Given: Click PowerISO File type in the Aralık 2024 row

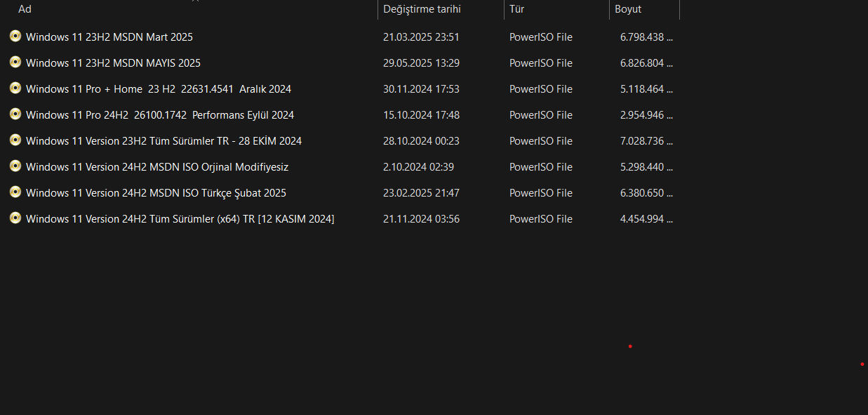Looking at the screenshot, I should 541,89.
